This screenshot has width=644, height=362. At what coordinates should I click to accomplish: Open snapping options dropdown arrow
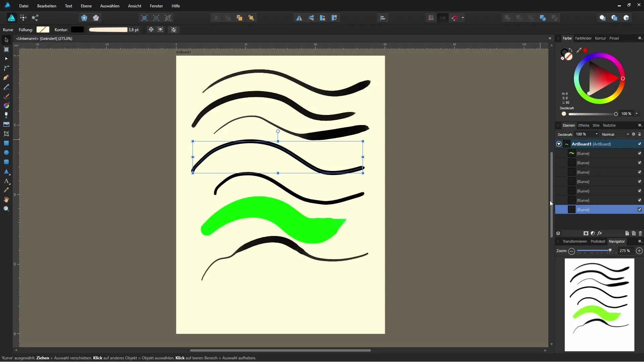click(x=463, y=18)
